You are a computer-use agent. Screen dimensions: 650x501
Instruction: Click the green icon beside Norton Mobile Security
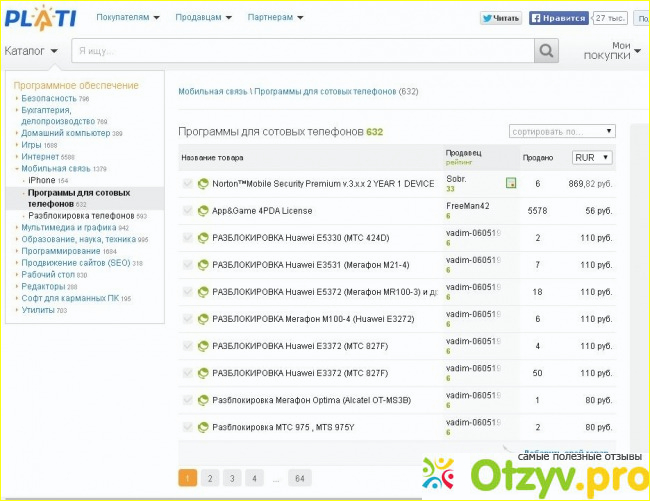(x=203, y=184)
